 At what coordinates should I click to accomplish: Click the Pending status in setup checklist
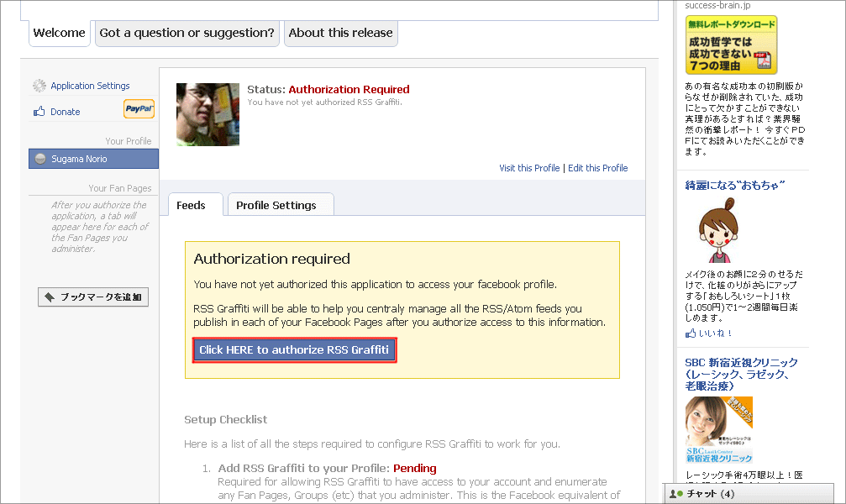(415, 469)
